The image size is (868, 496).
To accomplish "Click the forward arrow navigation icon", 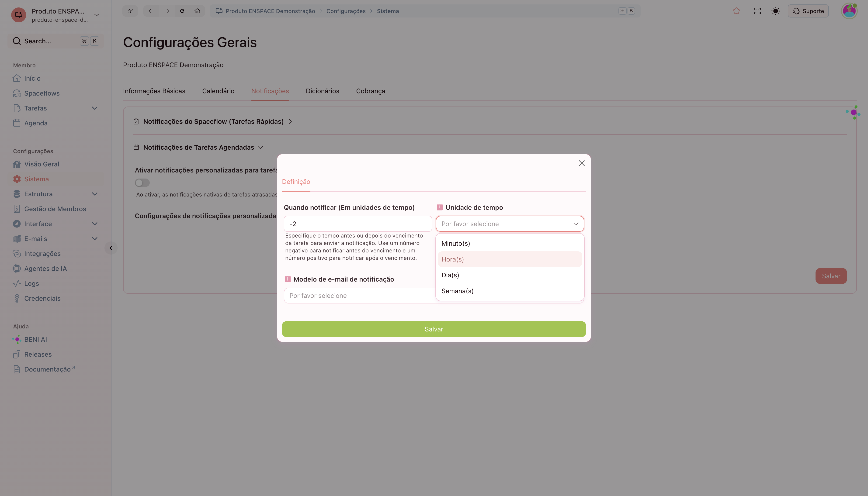I will [x=167, y=11].
